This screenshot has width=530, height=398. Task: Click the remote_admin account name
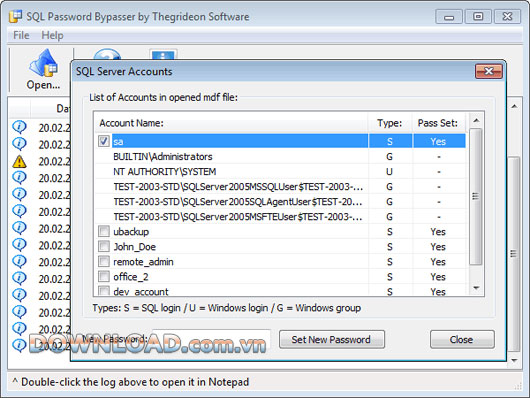click(x=143, y=262)
